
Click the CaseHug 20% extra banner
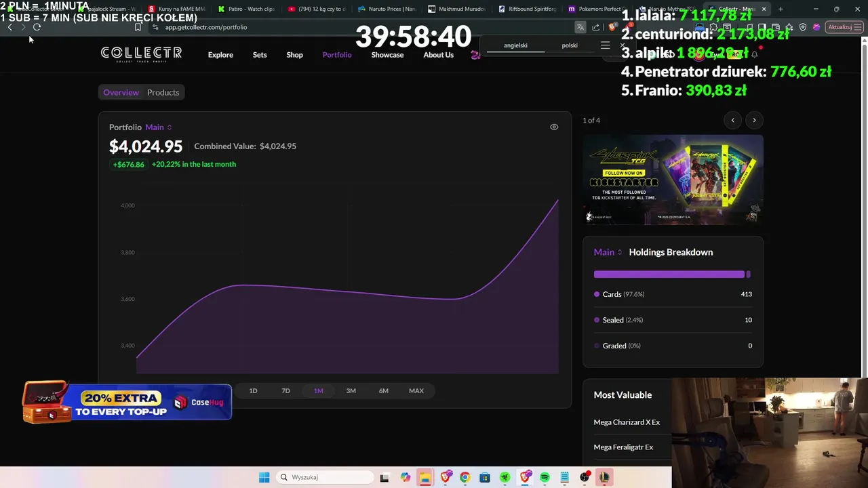click(x=127, y=402)
